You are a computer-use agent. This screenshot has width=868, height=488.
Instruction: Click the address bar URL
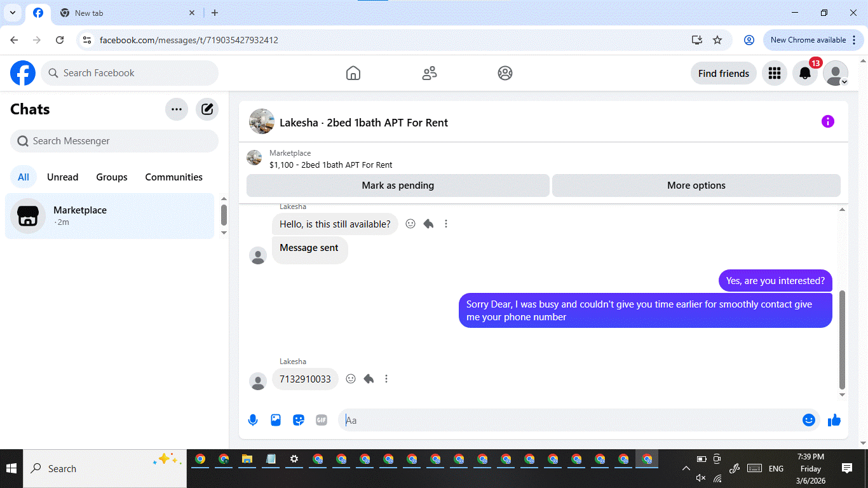(189, 40)
